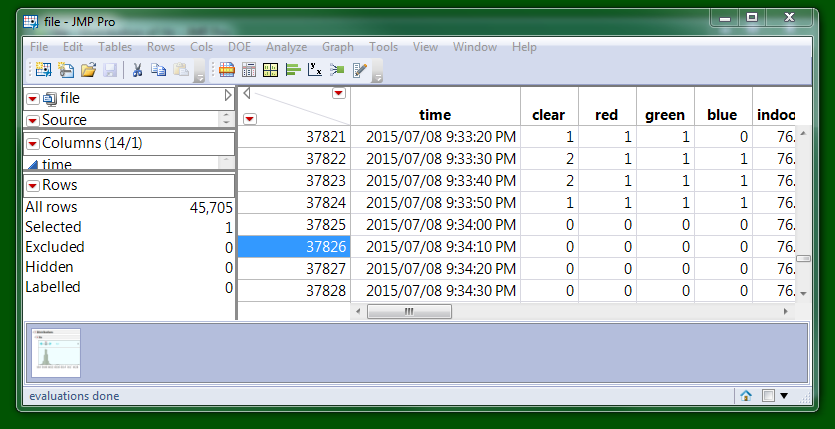The height and width of the screenshot is (429, 835).
Task: Click the table vertical scrollbar up arrow
Action: (x=804, y=133)
